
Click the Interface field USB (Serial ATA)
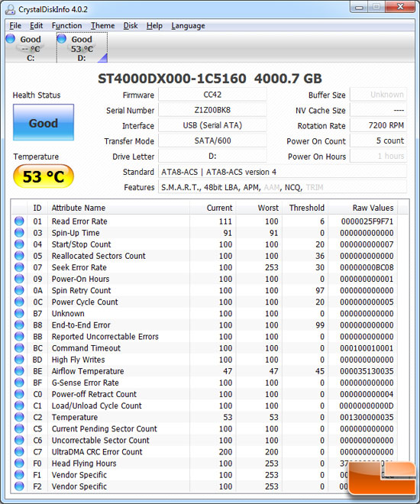pyautogui.click(x=212, y=125)
